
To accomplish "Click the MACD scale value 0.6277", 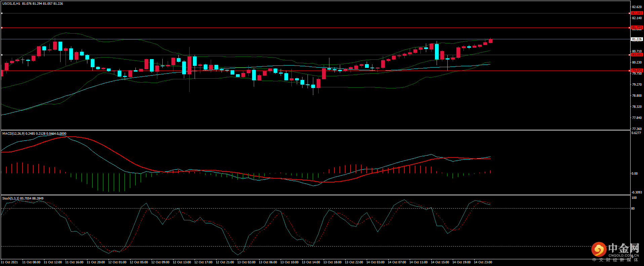I will click(x=636, y=133).
